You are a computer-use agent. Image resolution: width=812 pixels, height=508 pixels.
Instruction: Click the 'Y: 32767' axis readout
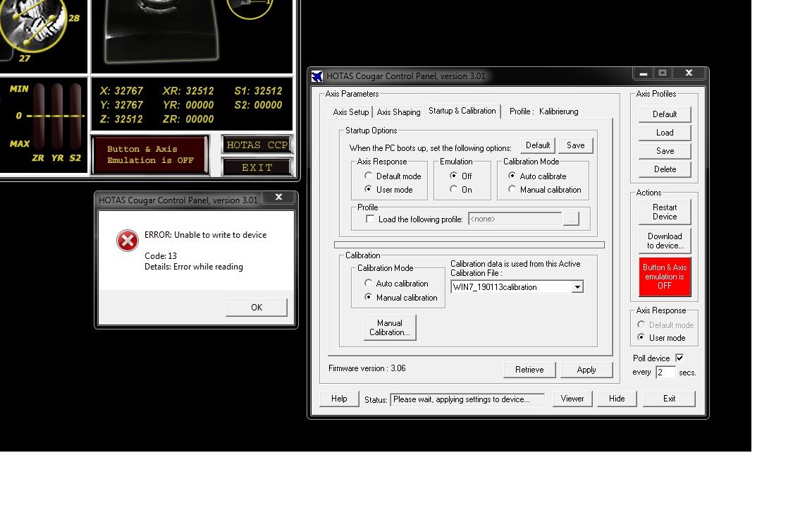(x=122, y=104)
